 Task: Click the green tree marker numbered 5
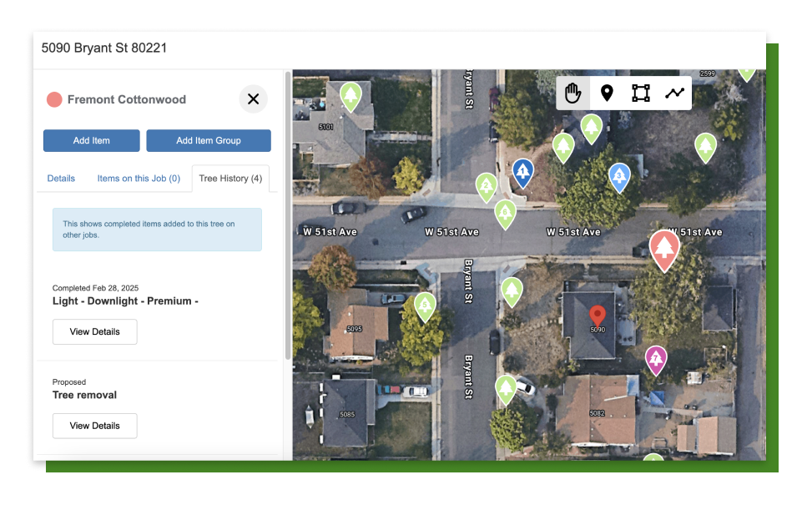click(425, 307)
